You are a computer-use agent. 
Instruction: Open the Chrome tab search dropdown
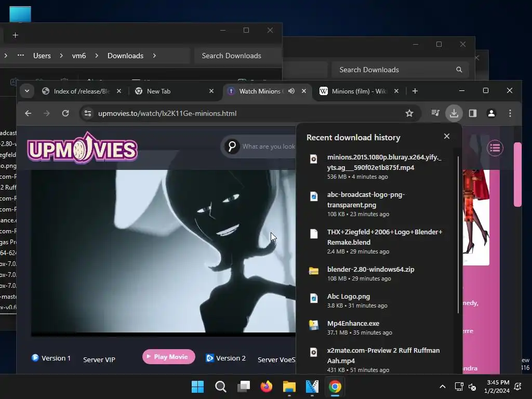coord(27,91)
